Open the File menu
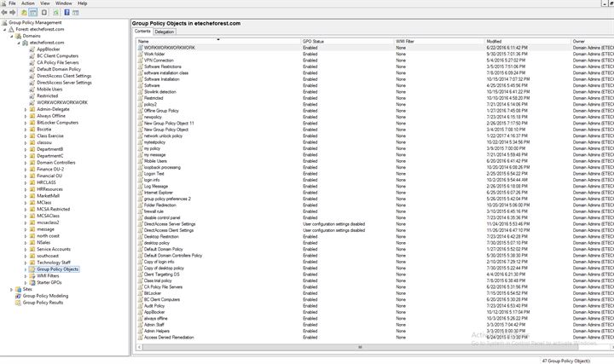This screenshot has width=614, height=364. 12,3
